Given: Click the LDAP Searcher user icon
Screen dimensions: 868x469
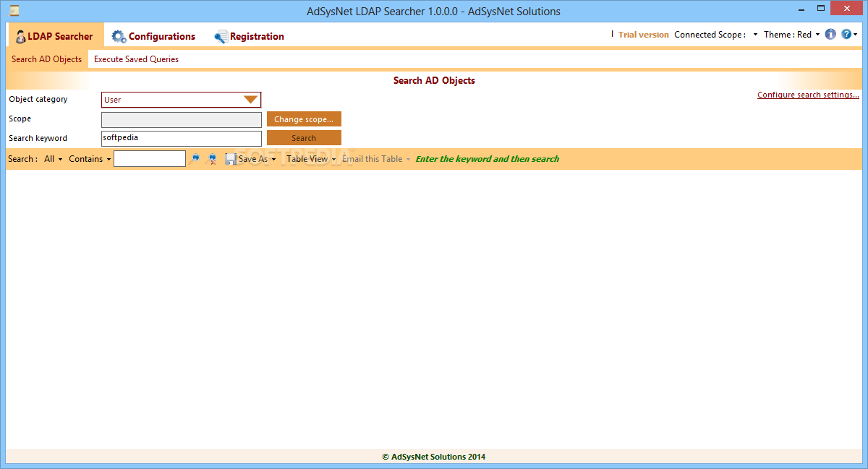Looking at the screenshot, I should (21, 36).
